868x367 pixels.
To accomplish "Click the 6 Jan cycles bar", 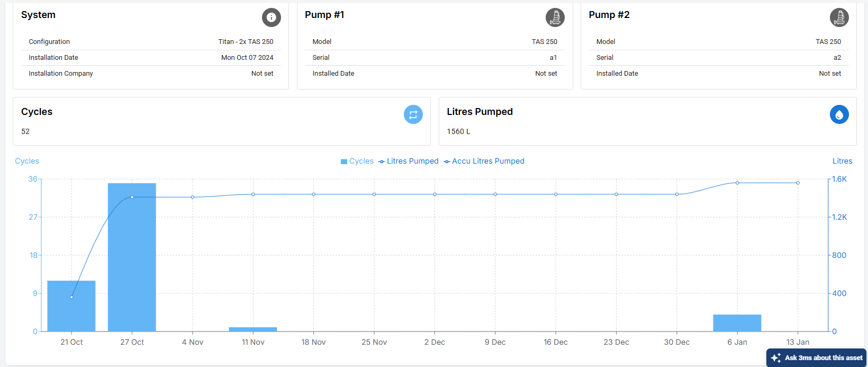I will 737,323.
